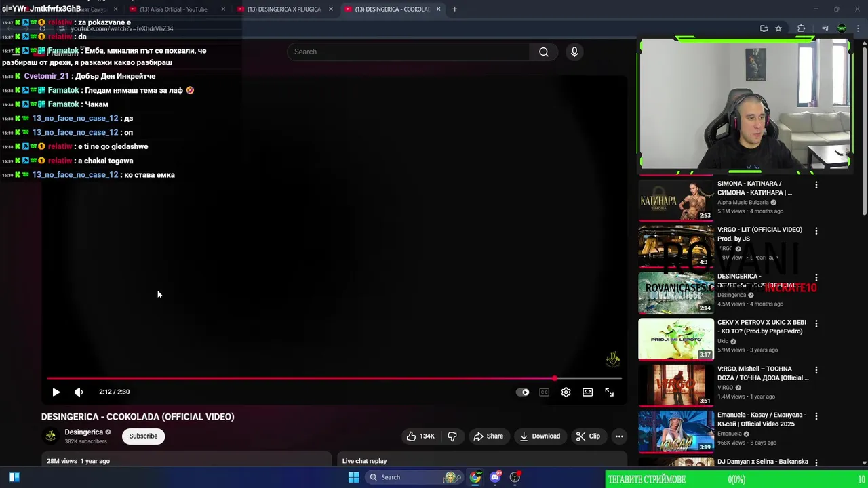
Task: Share this video
Action: 488,436
